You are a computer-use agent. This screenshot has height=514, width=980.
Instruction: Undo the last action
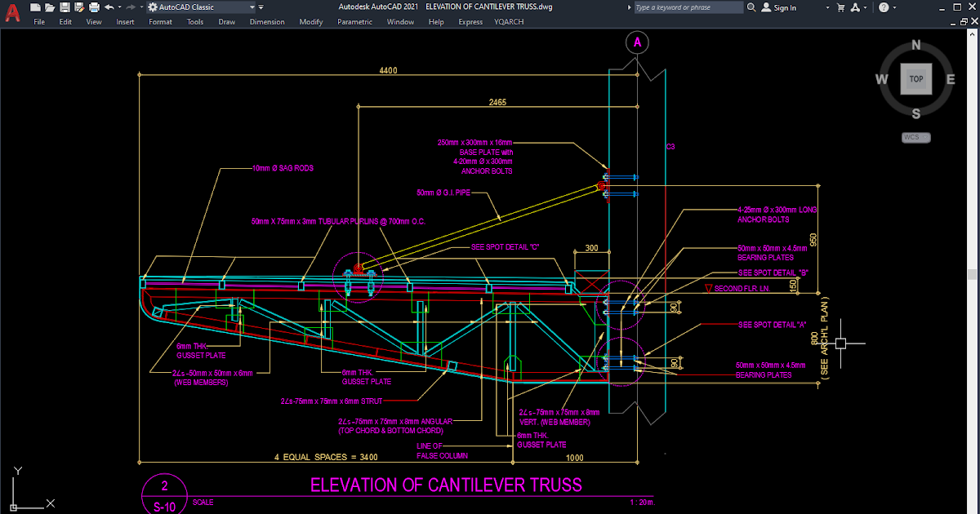(109, 7)
